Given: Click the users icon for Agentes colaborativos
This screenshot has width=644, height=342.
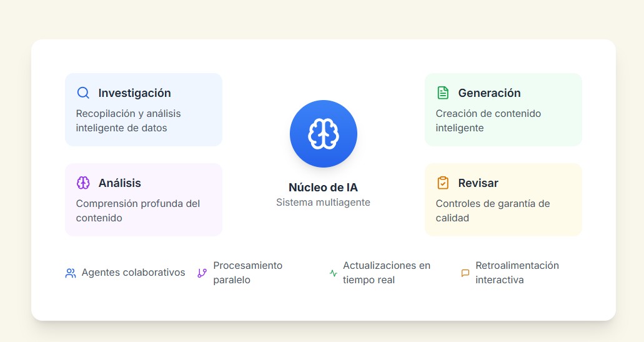Looking at the screenshot, I should (x=71, y=273).
